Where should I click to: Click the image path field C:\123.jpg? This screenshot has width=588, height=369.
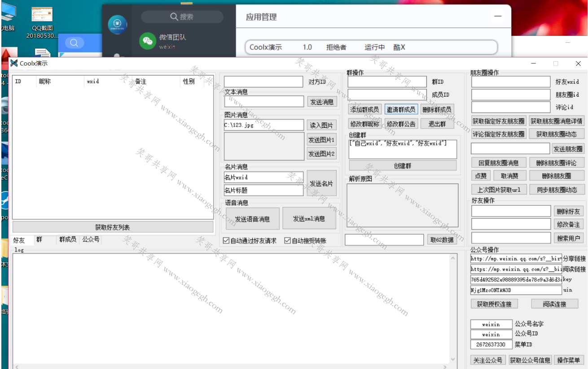click(x=264, y=125)
